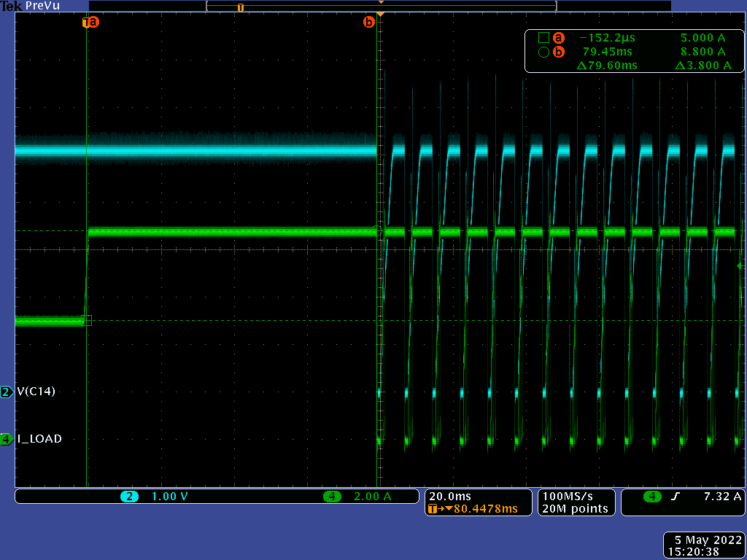Click the orange trigger position marker at top
Screen dimensions: 747x560
(x=380, y=13)
